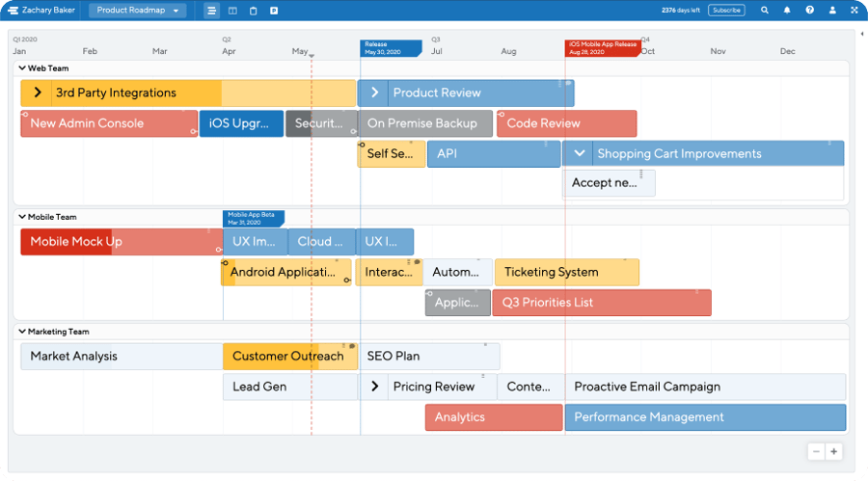
Task: Select the iOS Mobile App Release milestone
Action: [x=602, y=48]
